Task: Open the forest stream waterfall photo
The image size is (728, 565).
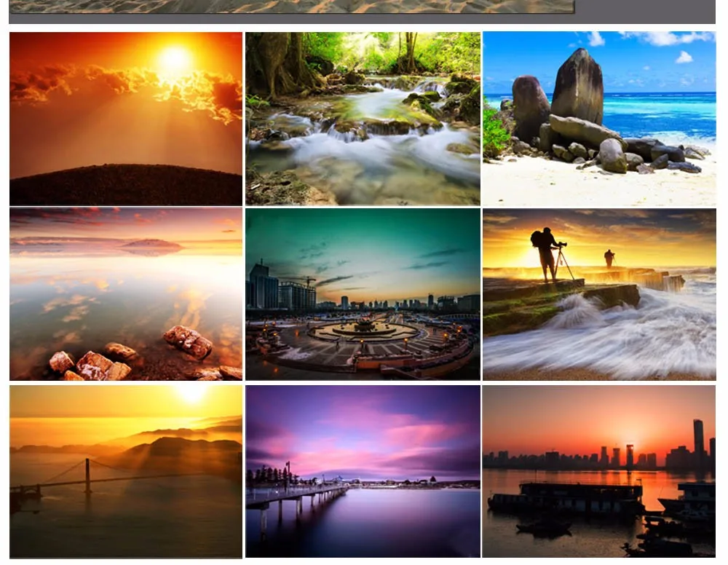Action: (x=363, y=119)
